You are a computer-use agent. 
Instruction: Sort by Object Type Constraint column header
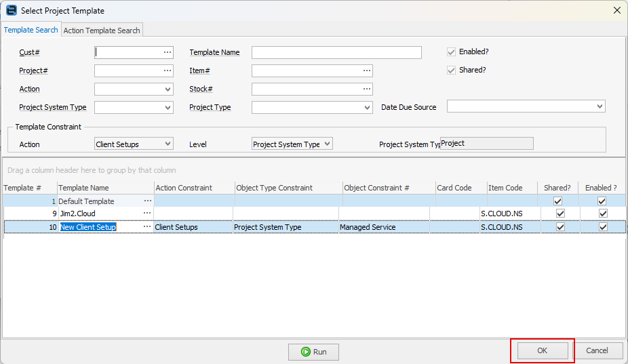(289, 188)
